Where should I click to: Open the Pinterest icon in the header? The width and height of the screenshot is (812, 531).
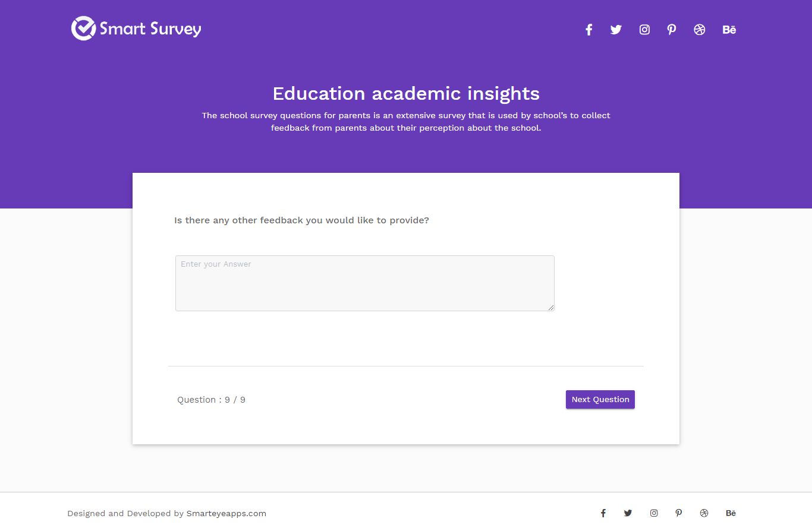tap(672, 30)
